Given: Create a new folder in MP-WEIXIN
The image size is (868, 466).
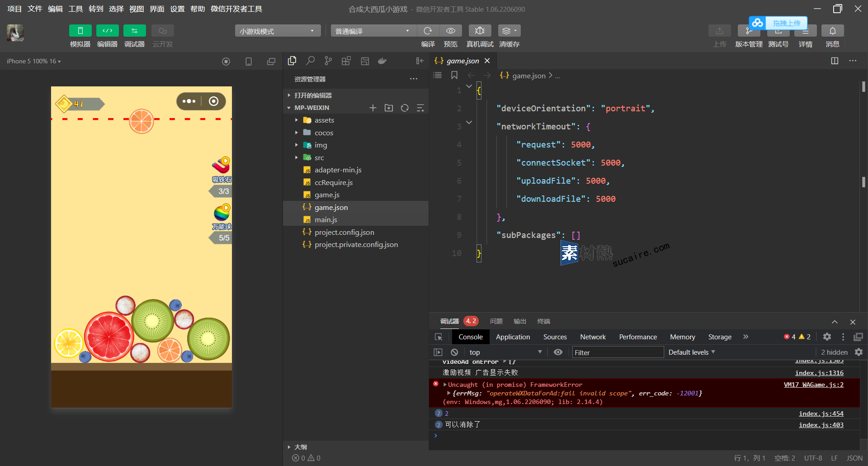Looking at the screenshot, I should click(x=389, y=108).
